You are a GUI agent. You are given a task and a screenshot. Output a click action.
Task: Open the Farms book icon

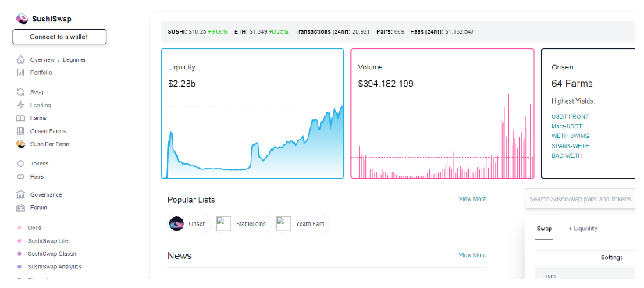point(20,119)
